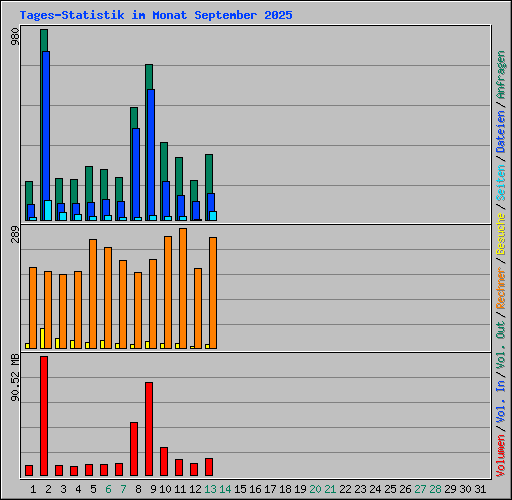This screenshot has width=512, height=500.
Task: Click day label '8' on x-axis
Action: (x=138, y=489)
